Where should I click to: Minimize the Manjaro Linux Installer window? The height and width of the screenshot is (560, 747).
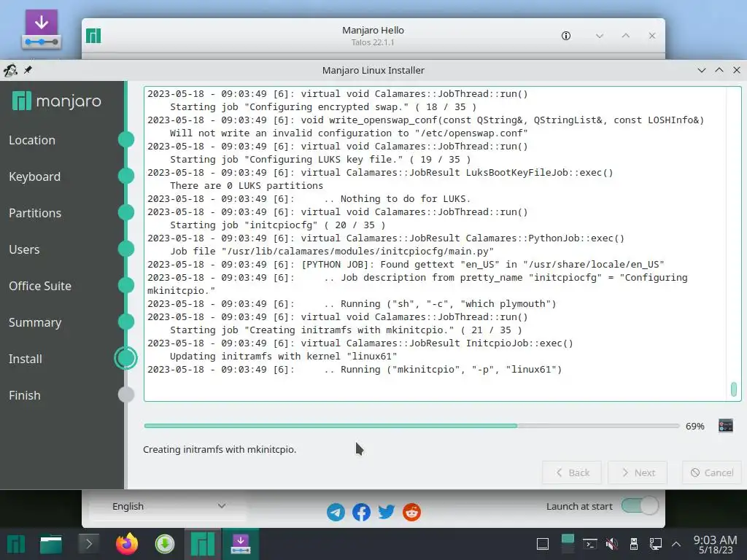[701, 71]
